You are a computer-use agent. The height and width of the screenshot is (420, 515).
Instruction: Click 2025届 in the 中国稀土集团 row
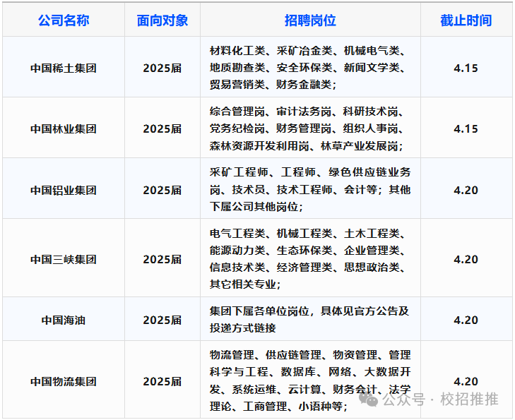[x=162, y=68]
